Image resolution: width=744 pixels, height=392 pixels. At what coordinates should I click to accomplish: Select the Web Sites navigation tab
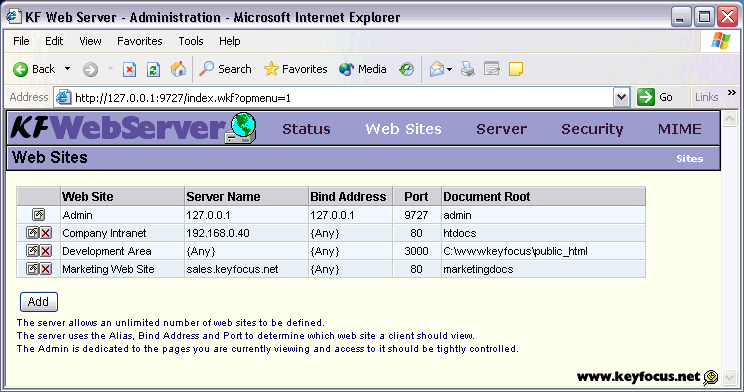pyautogui.click(x=403, y=129)
